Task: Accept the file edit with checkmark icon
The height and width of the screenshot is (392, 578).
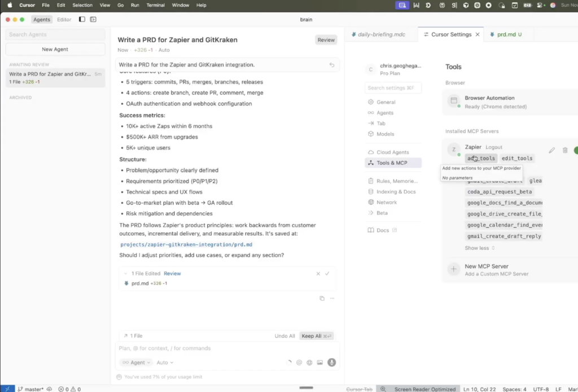Action: click(327, 274)
